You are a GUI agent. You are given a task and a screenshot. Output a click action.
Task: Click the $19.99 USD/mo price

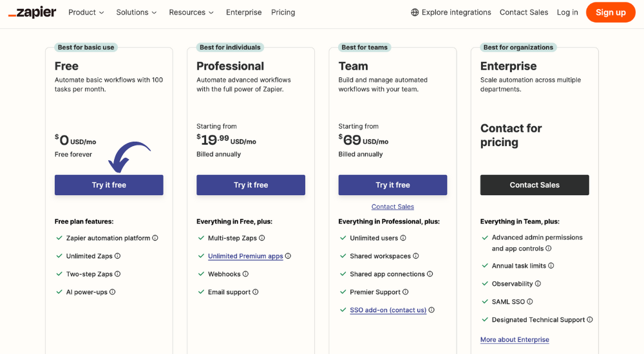(226, 140)
